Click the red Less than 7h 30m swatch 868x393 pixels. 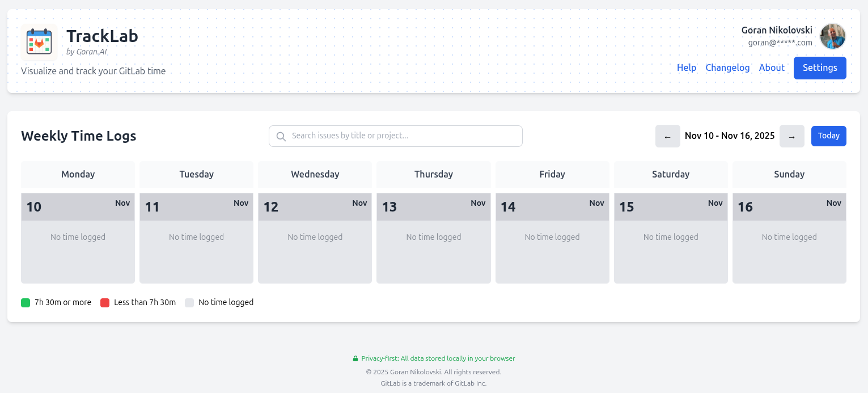click(x=105, y=303)
